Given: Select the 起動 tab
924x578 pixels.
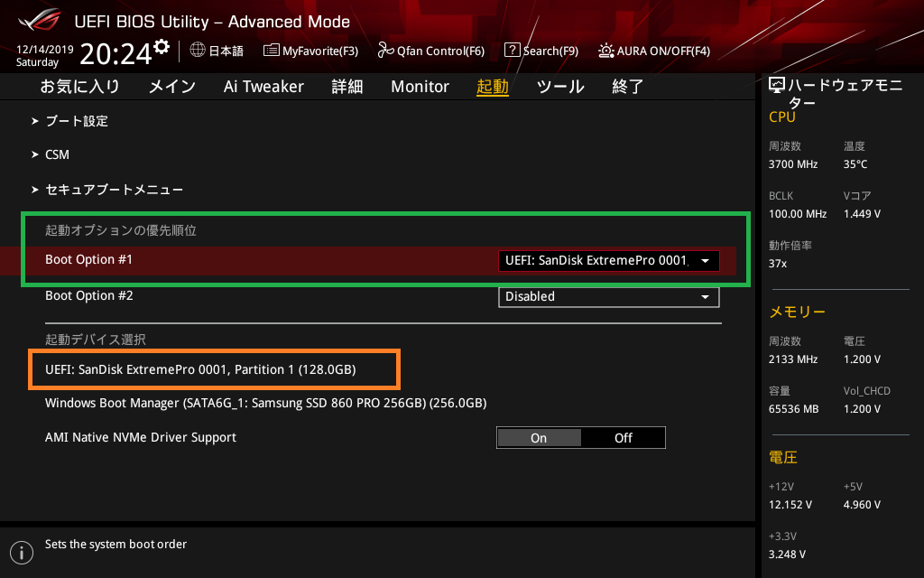Looking at the screenshot, I should pos(493,87).
